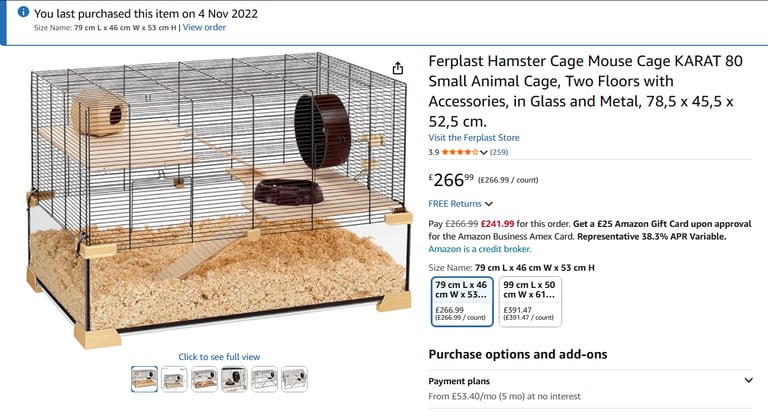Image resolution: width=768 pixels, height=418 pixels.
Task: Select the 79 cm L x 46 cm size option
Action: (462, 301)
